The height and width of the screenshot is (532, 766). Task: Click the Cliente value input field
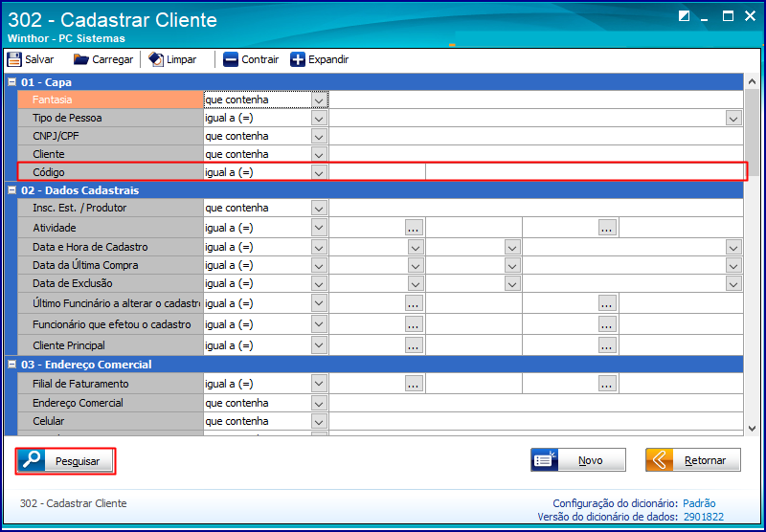coord(536,154)
